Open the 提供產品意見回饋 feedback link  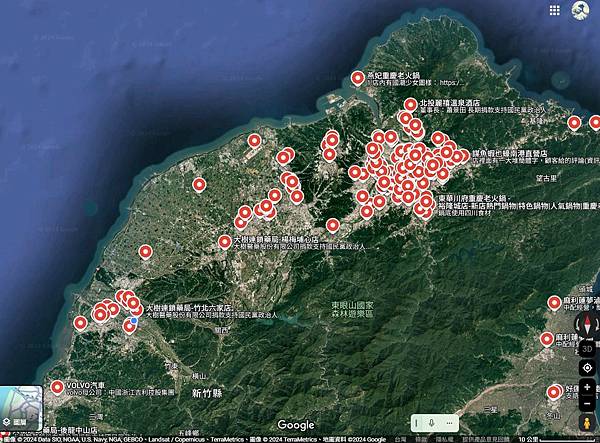pyautogui.click(x=486, y=440)
